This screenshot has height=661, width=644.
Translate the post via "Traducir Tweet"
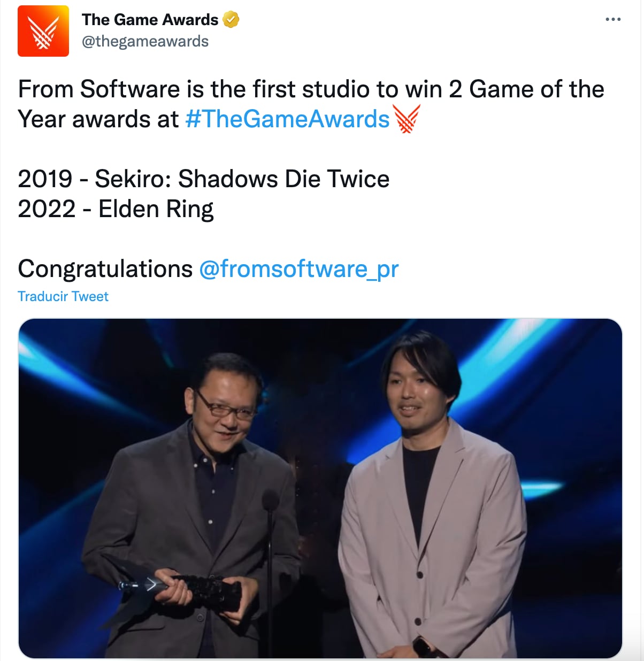pyautogui.click(x=63, y=296)
